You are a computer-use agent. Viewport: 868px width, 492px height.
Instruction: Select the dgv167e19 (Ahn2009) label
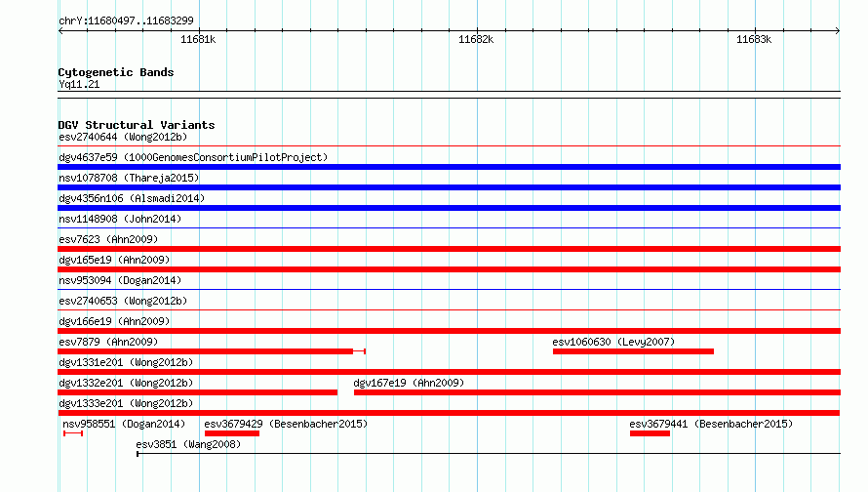click(x=409, y=383)
